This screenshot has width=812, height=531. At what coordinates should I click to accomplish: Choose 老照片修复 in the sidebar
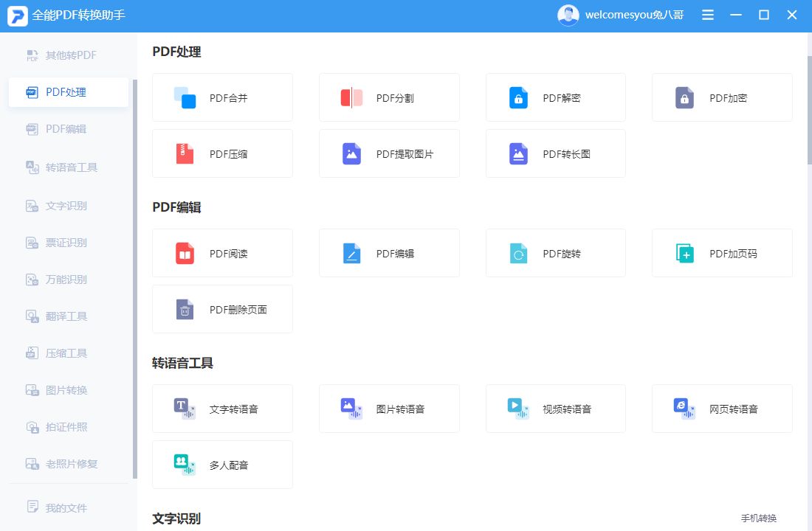coord(69,464)
